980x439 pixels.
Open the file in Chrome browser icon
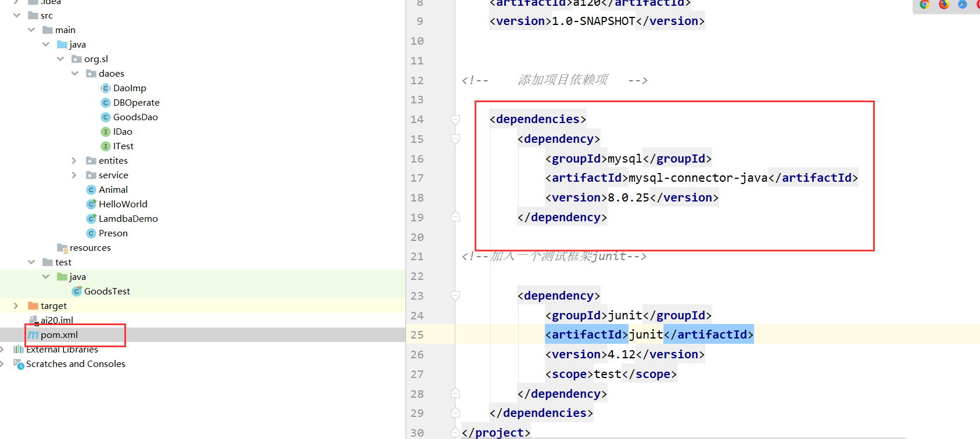[x=924, y=4]
